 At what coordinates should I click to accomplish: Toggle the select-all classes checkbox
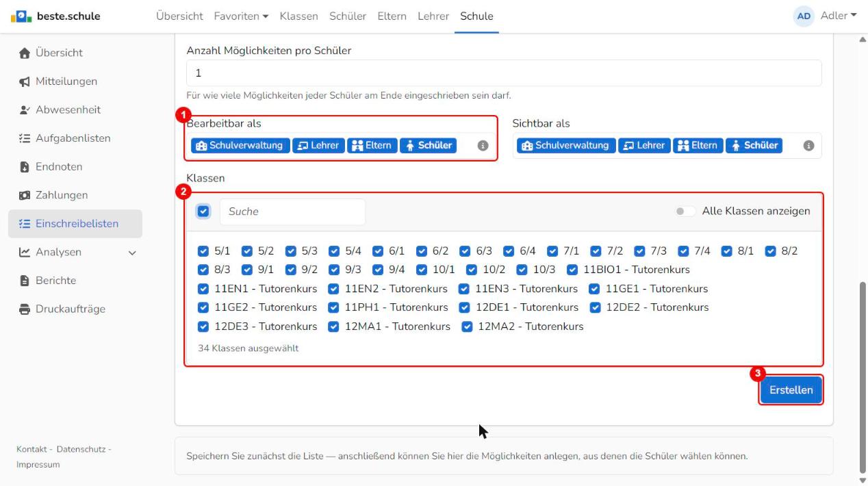pos(203,212)
